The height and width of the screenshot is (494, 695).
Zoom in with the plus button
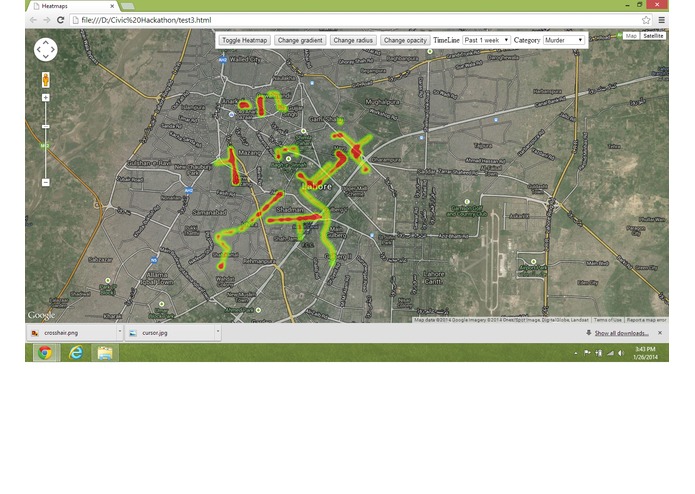tap(46, 97)
